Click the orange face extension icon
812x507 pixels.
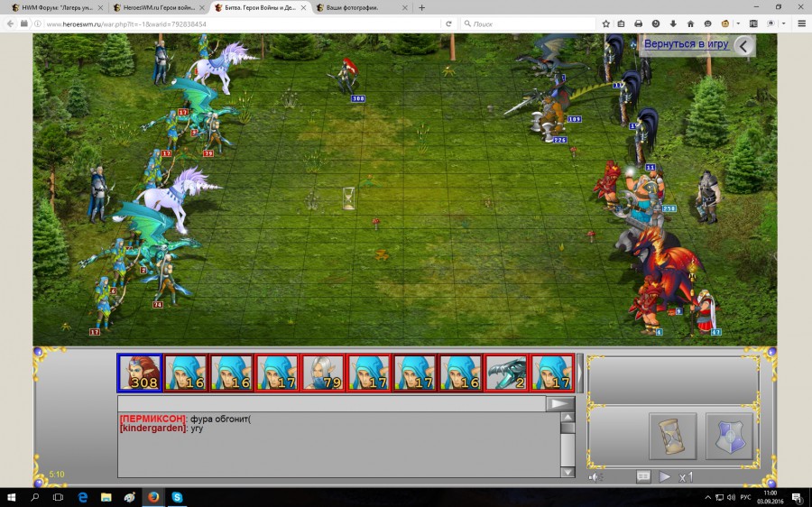(x=725, y=23)
